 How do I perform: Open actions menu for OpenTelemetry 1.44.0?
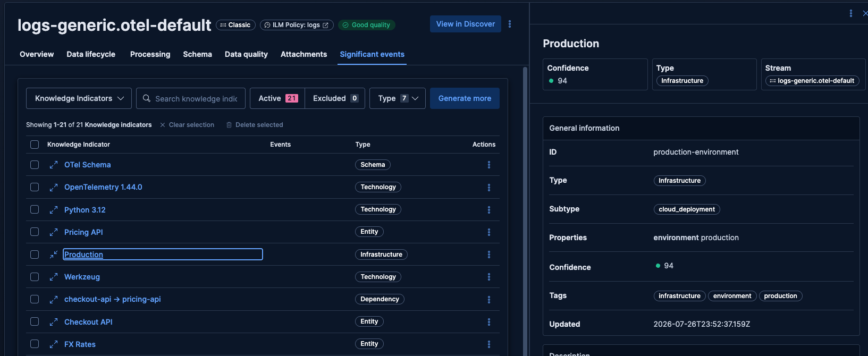point(489,188)
